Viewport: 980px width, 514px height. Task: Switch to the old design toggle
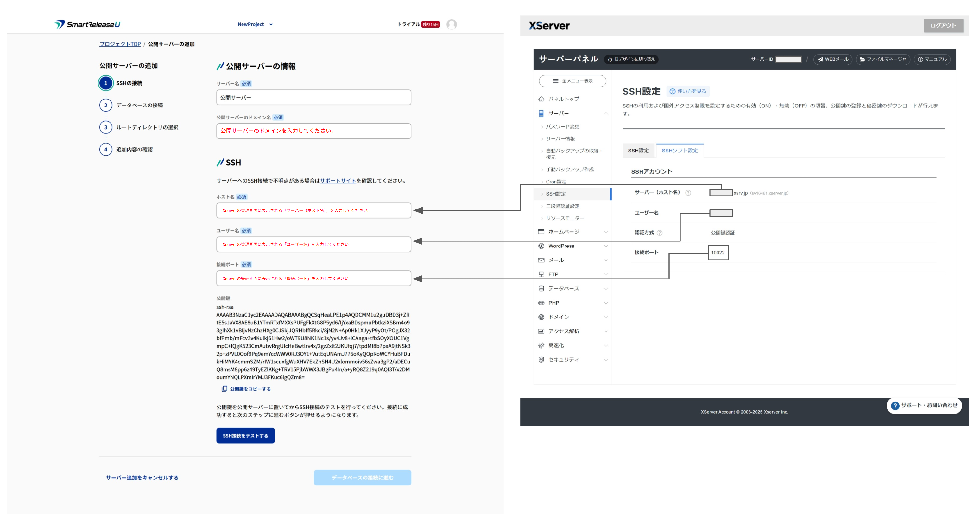point(631,59)
